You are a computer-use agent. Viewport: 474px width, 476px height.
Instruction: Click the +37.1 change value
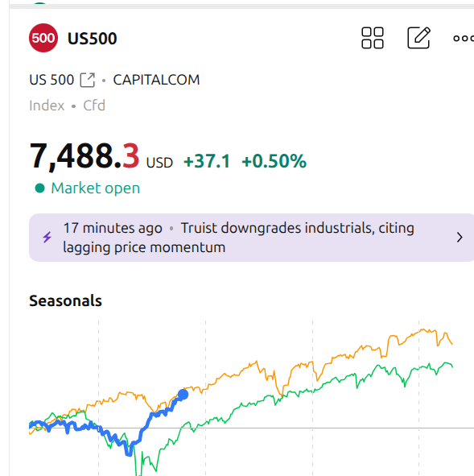pos(207,161)
